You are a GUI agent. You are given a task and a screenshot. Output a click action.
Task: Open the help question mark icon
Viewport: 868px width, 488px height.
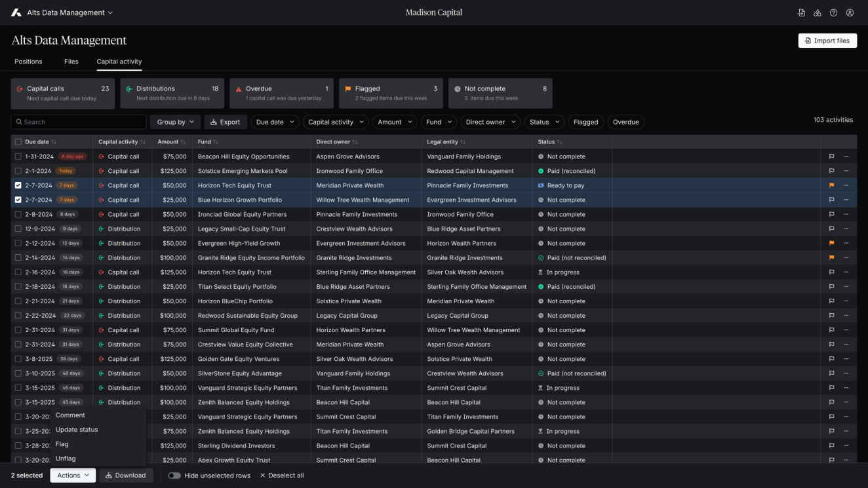point(833,12)
